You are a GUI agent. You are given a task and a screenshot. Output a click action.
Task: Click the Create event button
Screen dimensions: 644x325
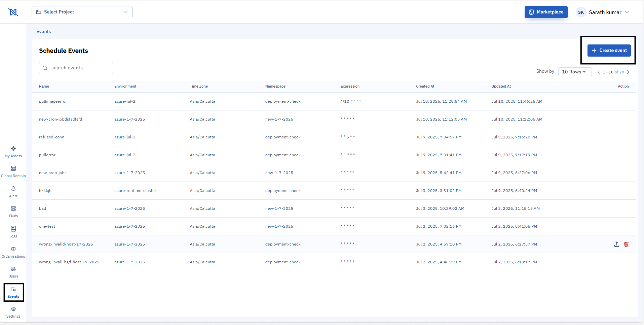[x=609, y=51]
